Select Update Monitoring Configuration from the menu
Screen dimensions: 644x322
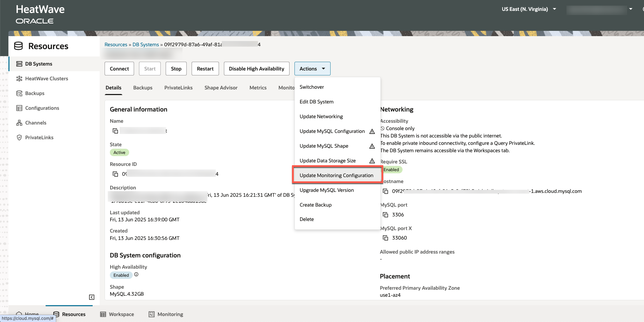336,175
